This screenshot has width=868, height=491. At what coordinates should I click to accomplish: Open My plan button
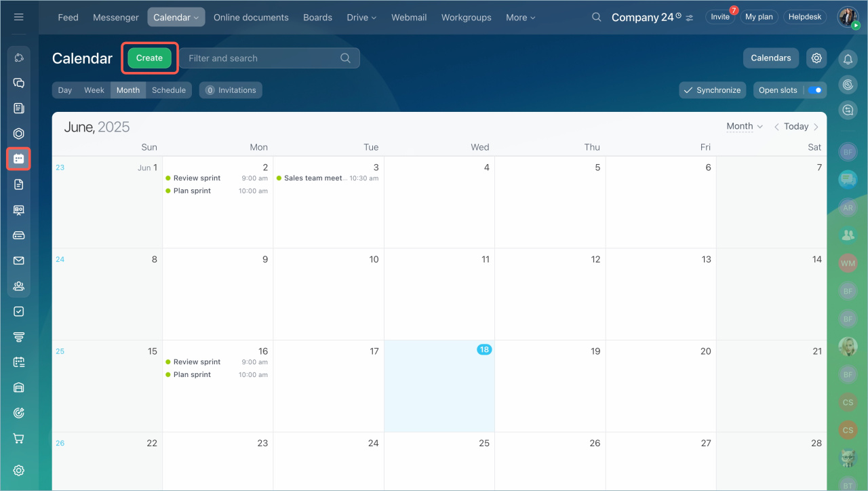pyautogui.click(x=759, y=17)
